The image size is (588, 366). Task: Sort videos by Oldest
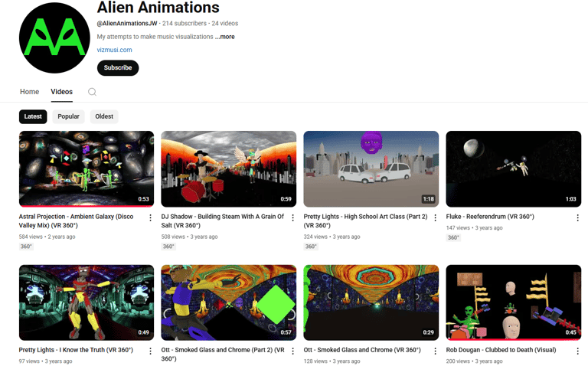point(104,116)
